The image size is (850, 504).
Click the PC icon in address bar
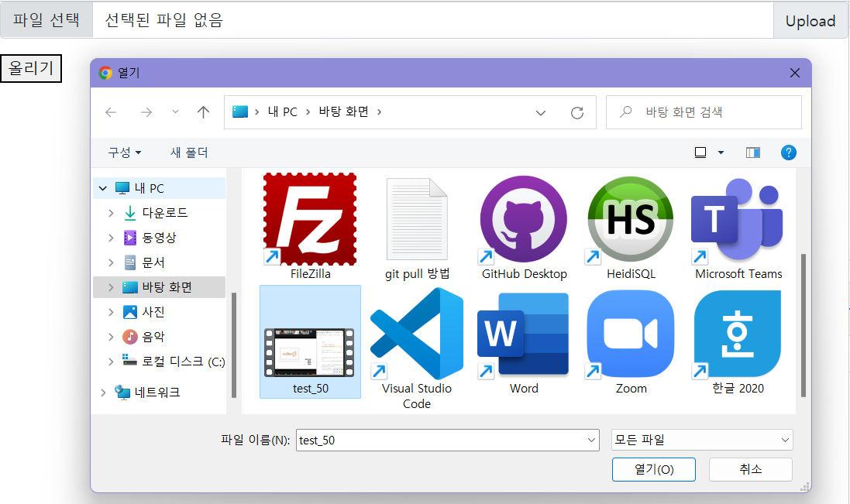click(240, 111)
